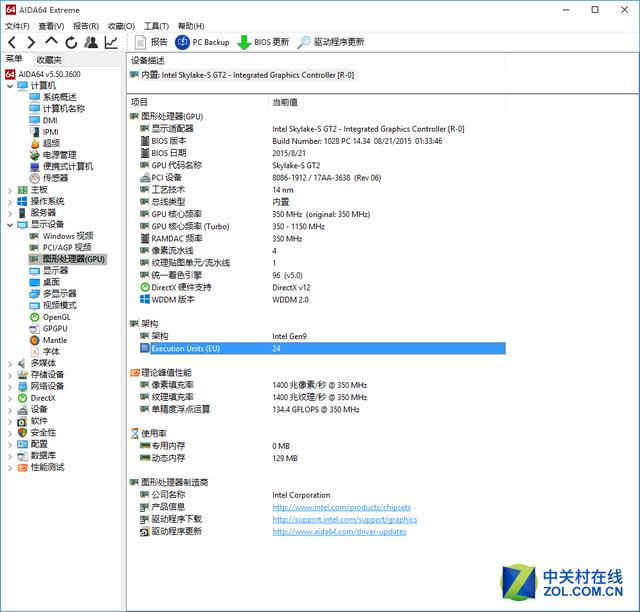Screen dimensions: 640x612
Task: Switch to the 收藏夹 tab
Action: [49, 60]
